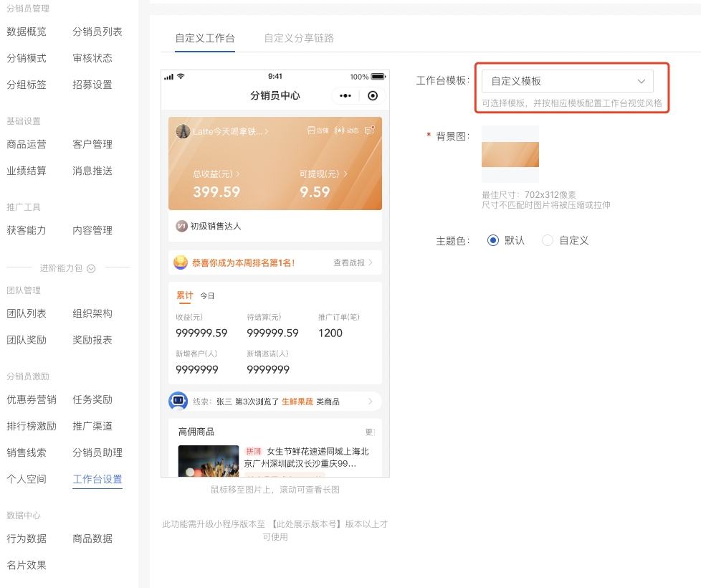
Task: Open 数据概览 in the sidebar
Action: (x=27, y=32)
